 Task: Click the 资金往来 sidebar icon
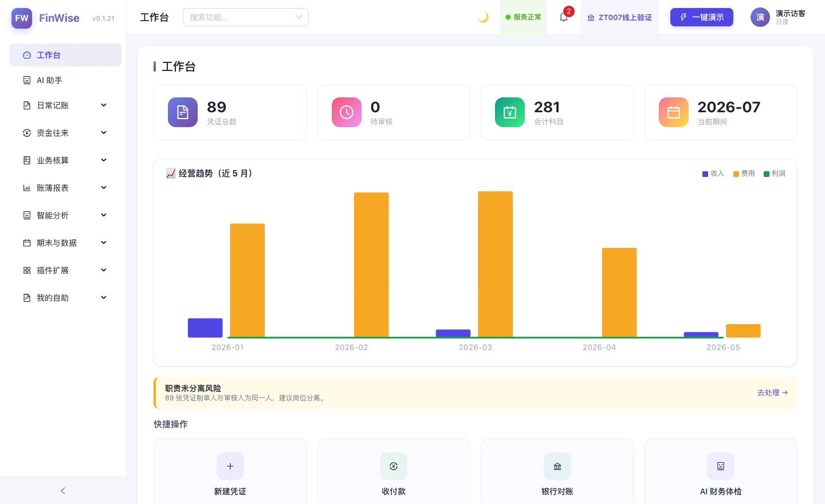pos(27,133)
